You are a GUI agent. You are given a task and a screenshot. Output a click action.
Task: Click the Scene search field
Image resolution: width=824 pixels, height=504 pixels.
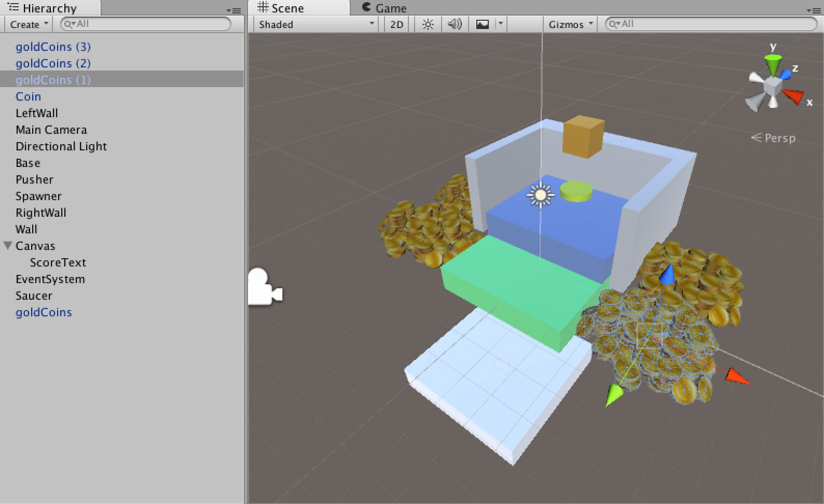coord(711,24)
